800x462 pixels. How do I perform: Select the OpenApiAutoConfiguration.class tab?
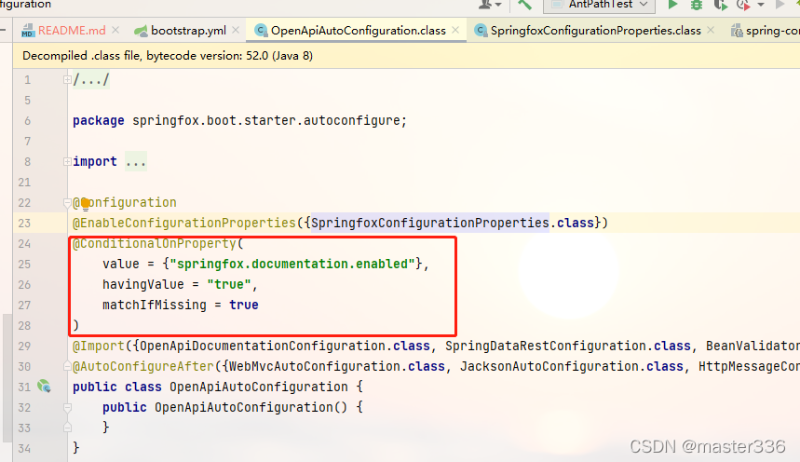(x=357, y=31)
